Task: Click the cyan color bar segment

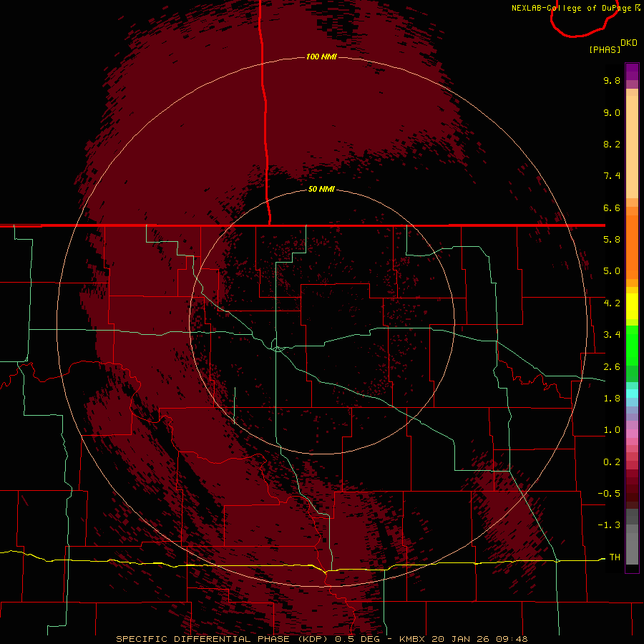Action: [632, 393]
